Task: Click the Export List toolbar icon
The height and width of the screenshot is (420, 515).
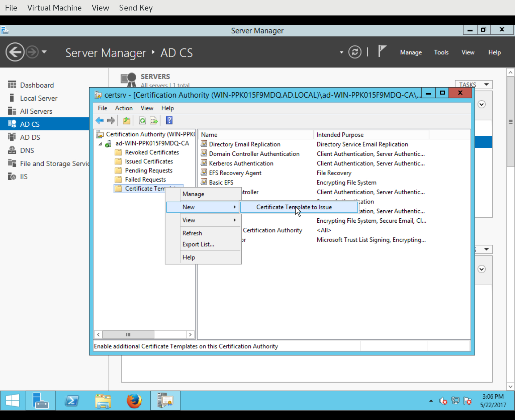Action: tap(154, 120)
